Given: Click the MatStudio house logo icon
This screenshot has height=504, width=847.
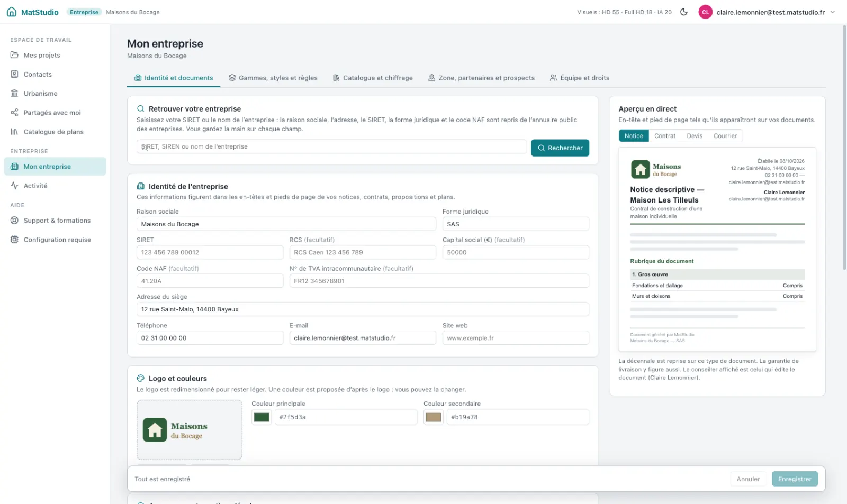Looking at the screenshot, I should click(12, 12).
